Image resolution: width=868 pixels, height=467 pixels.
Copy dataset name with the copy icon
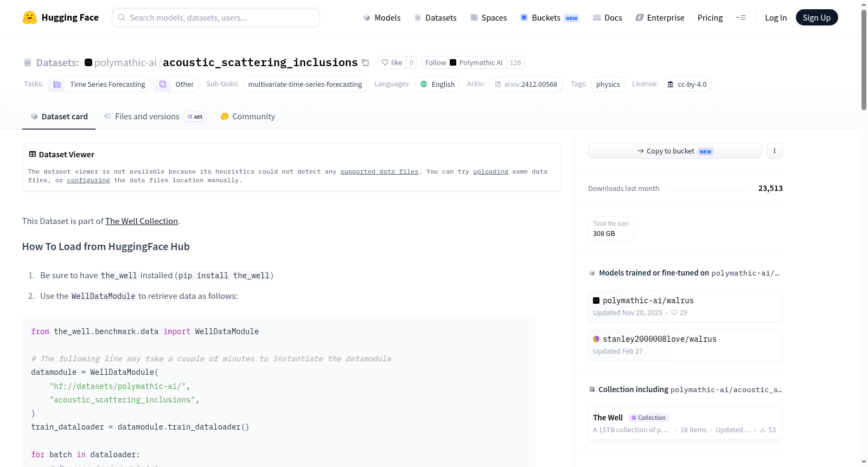(365, 62)
